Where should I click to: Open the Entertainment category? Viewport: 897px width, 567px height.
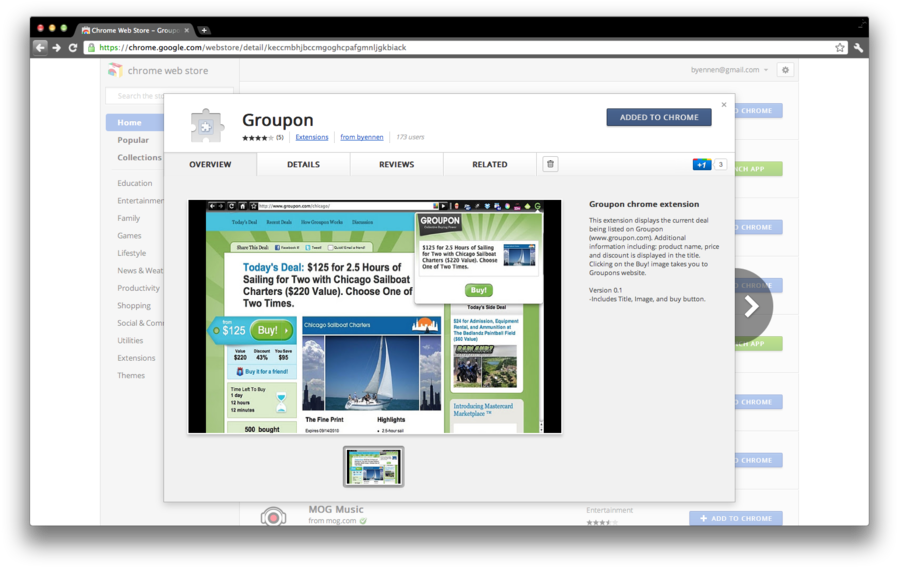pyautogui.click(x=140, y=201)
